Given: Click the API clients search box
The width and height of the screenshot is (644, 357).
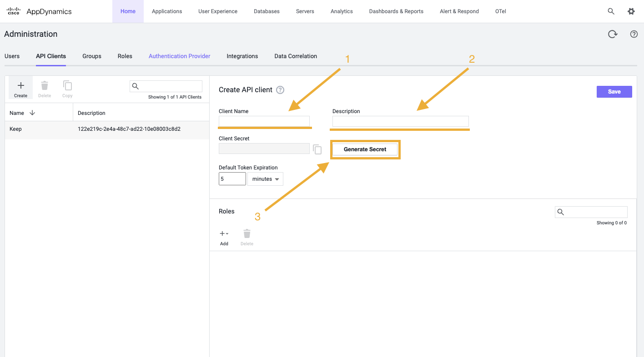Looking at the screenshot, I should tap(166, 86).
